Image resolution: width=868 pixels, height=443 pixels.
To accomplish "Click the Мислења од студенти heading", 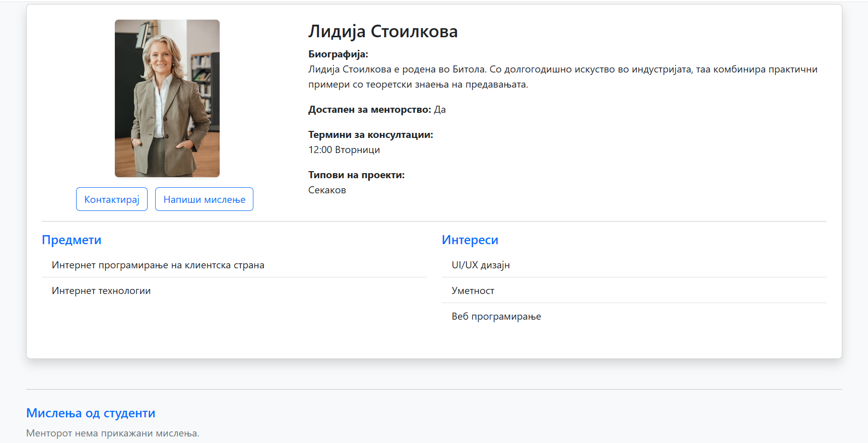I will 91,413.
